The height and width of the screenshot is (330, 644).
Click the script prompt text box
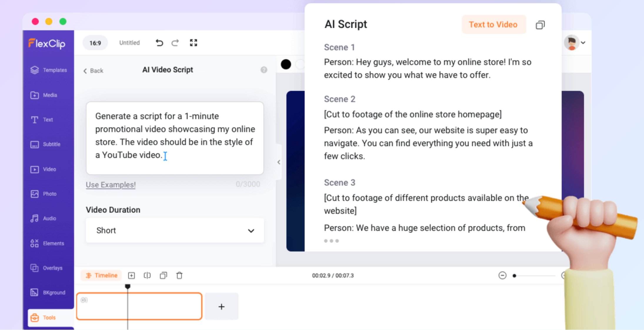coord(175,138)
